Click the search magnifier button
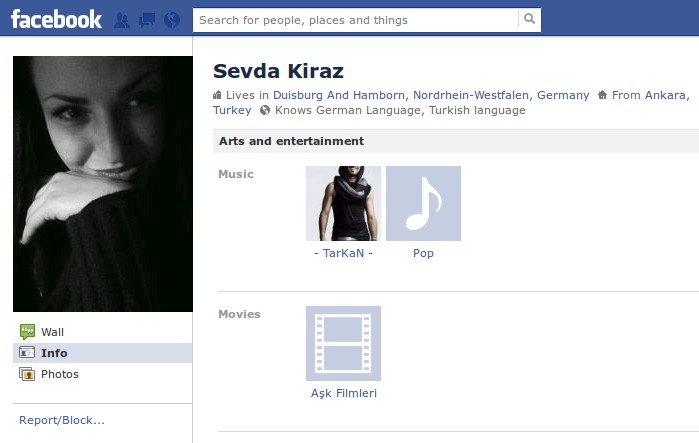Image resolution: width=699 pixels, height=443 pixels. (529, 19)
